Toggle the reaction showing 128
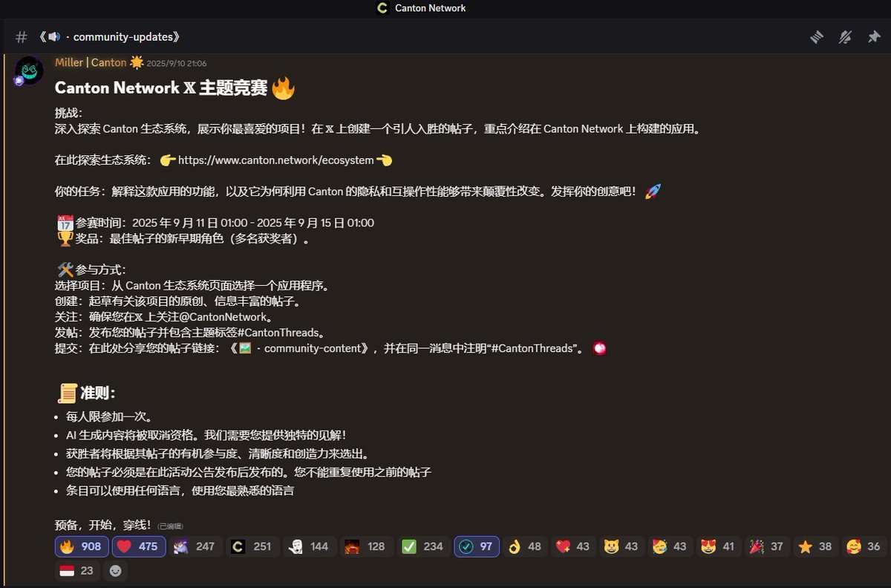 coord(367,546)
